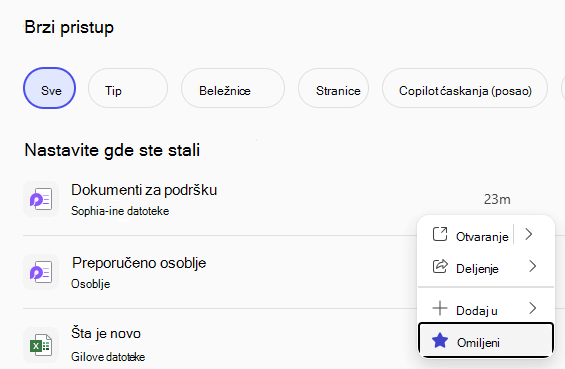Choose Omiljeni in the context menu

(486, 341)
